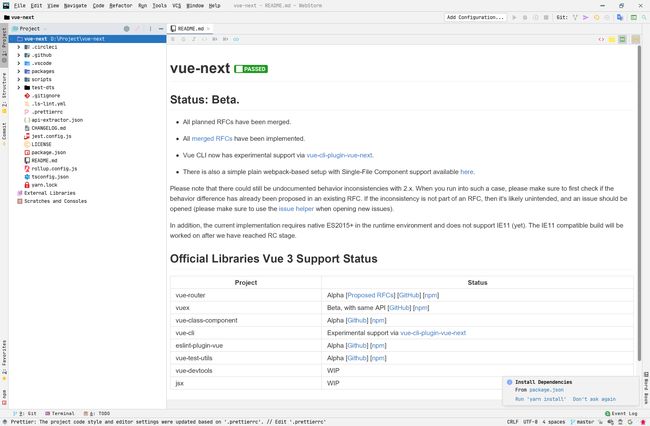Select tsconfig.json in project tree

click(x=50, y=177)
